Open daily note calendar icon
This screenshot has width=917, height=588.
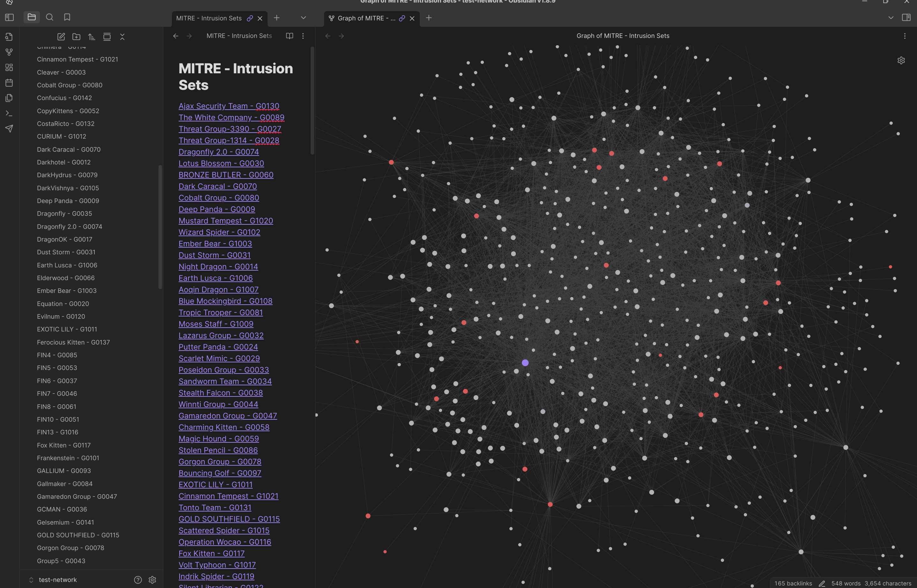click(x=9, y=83)
